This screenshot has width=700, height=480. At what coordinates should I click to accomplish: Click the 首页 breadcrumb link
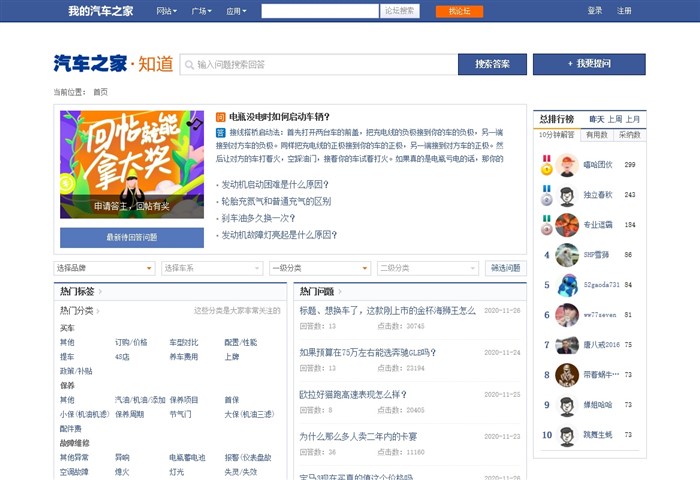100,92
